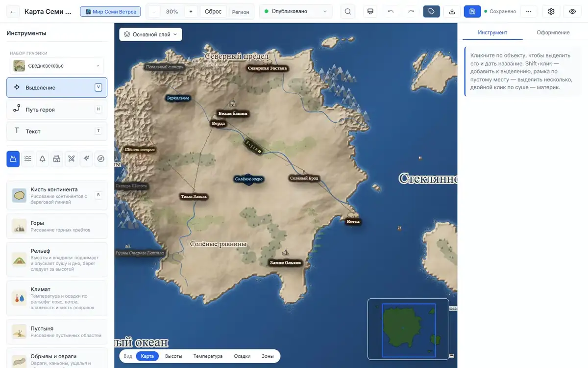Activate the Выделение selection tool

coord(57,87)
